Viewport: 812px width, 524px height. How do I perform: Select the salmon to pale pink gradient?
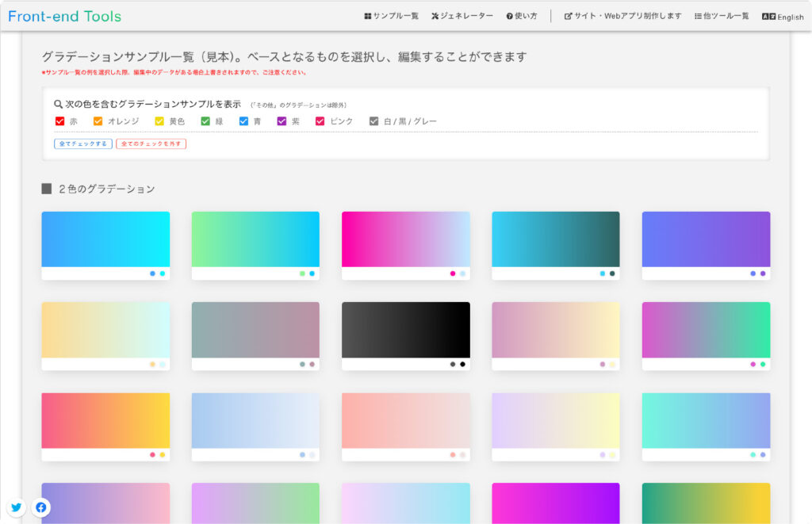(406, 426)
